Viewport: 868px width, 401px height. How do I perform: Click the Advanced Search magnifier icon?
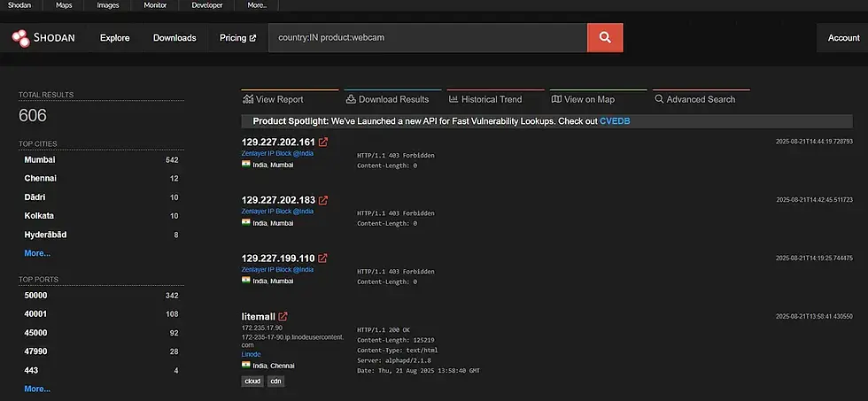click(x=659, y=99)
